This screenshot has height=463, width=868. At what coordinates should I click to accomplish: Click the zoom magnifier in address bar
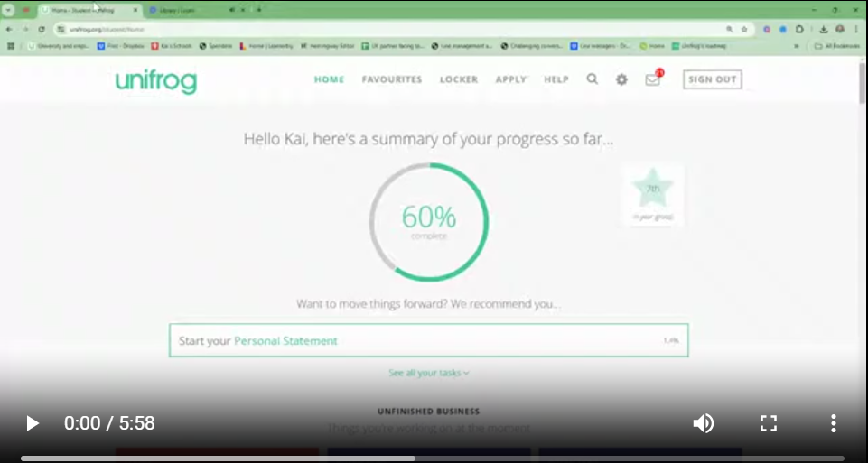coord(730,29)
